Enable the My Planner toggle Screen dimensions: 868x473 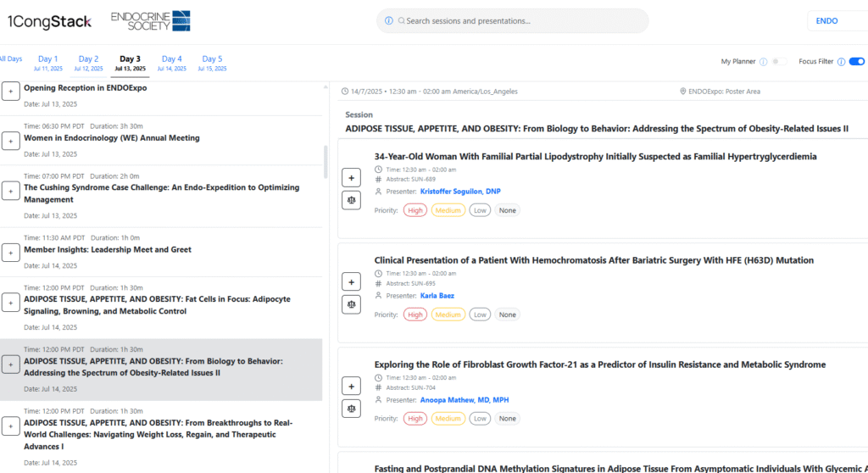(x=779, y=62)
